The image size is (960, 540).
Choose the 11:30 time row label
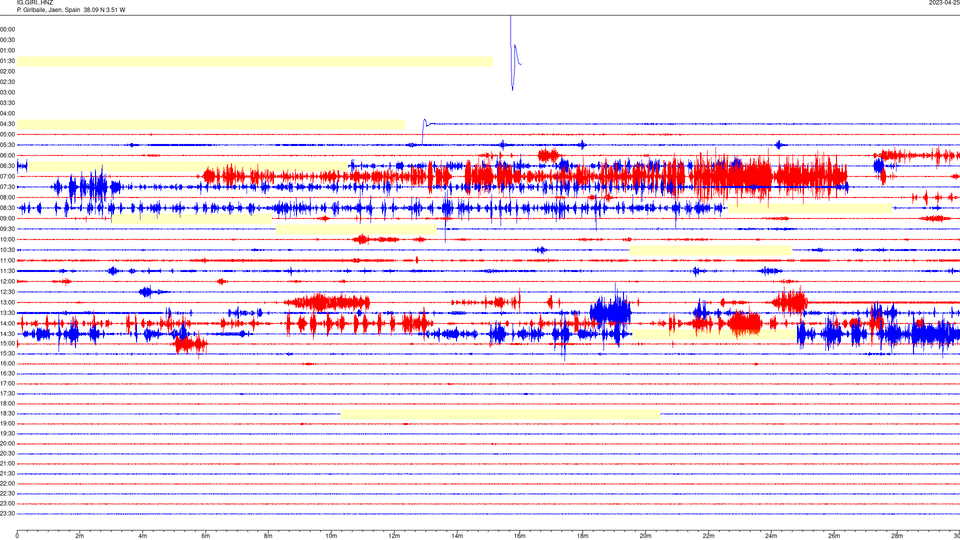[x=8, y=271]
